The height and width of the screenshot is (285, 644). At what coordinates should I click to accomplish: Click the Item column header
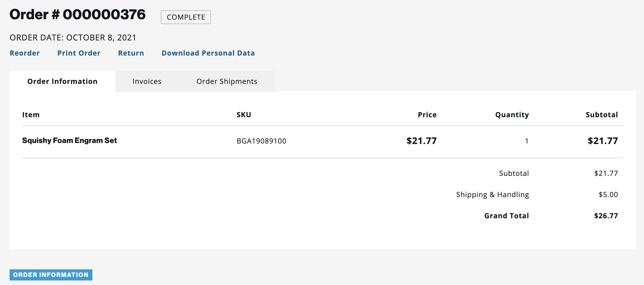click(31, 115)
